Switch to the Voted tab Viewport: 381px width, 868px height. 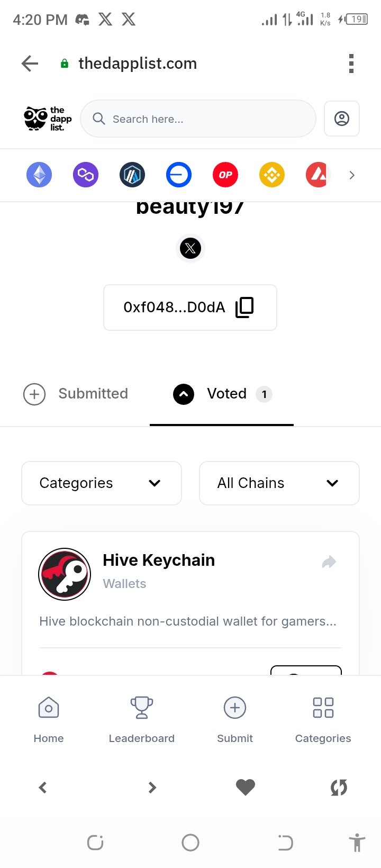pos(222,394)
